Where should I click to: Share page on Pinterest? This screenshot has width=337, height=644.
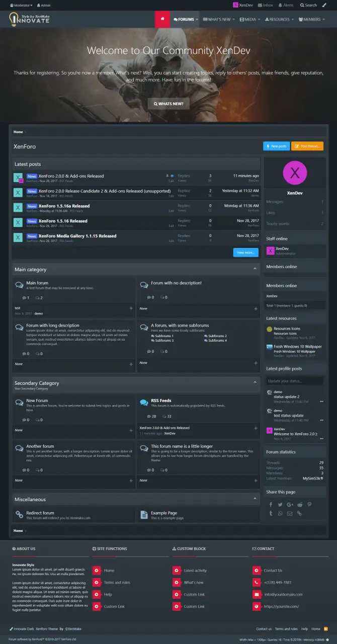[309, 505]
